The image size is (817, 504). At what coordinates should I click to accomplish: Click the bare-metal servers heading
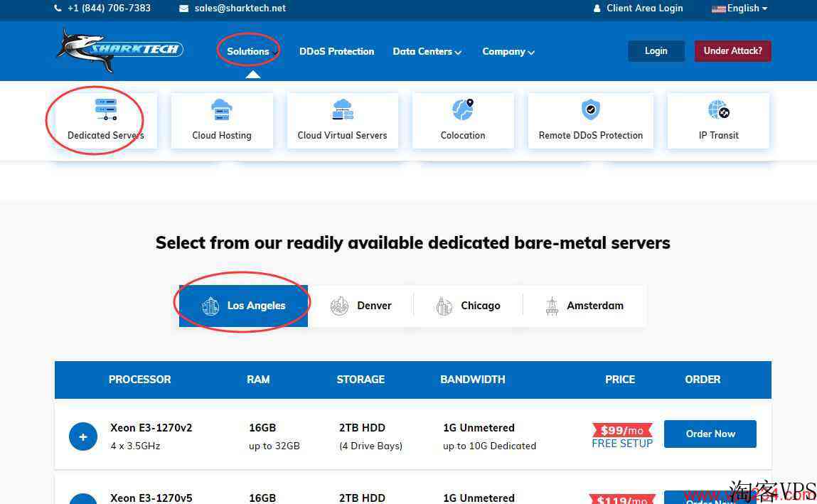tap(412, 242)
